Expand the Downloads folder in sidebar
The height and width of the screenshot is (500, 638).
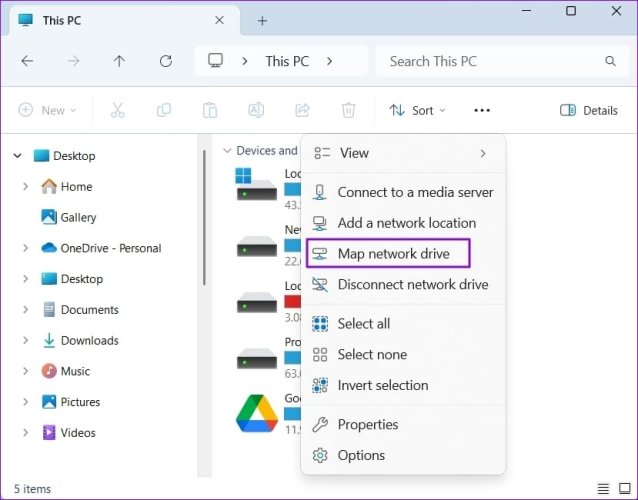click(25, 341)
